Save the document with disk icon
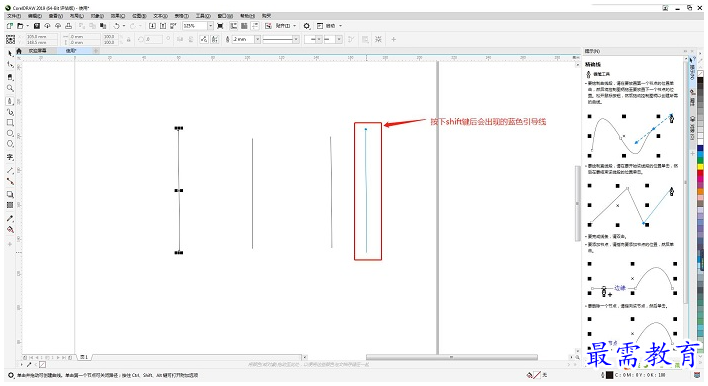Screen dimensions: 708x386 click(37, 26)
